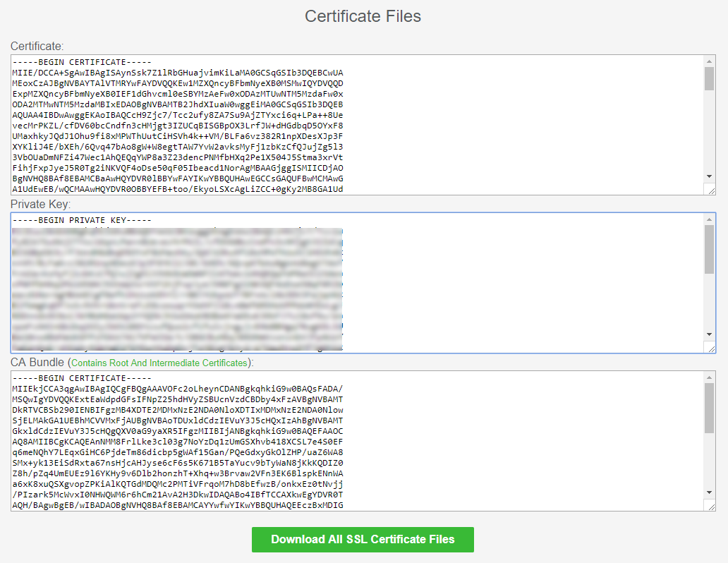This screenshot has height=563, width=728.
Task: Click the Private Key box scrollbar thumb
Action: coord(709,250)
